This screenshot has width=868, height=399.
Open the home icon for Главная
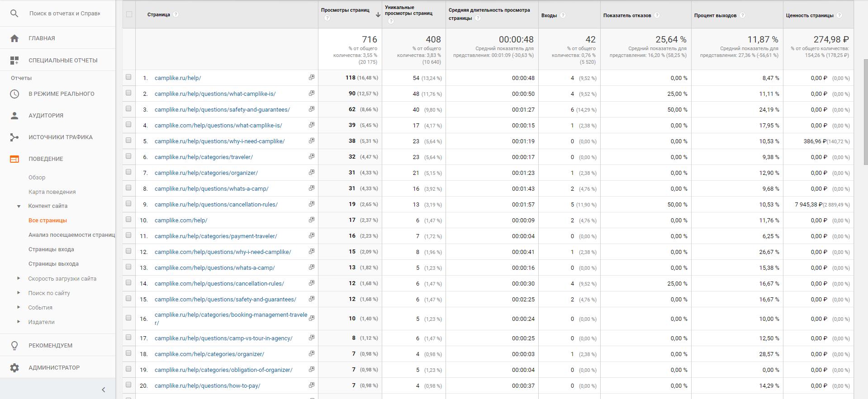[x=14, y=38]
